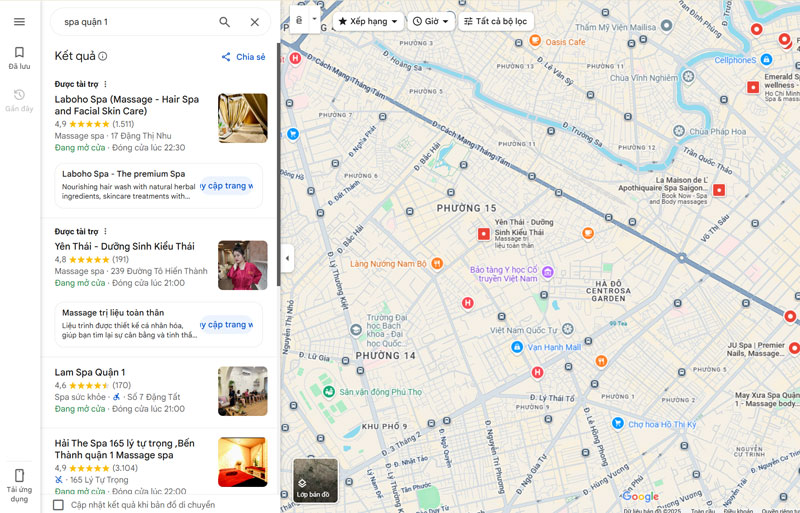Open Tất cả bộ lọc all filters

click(495, 21)
